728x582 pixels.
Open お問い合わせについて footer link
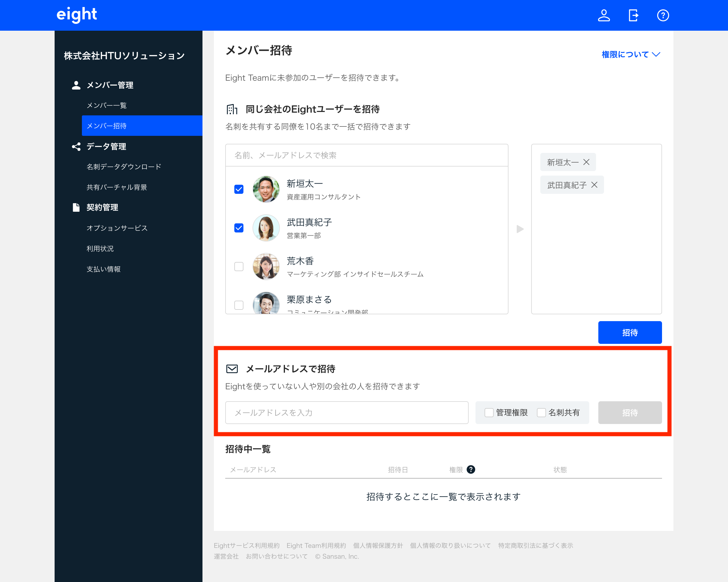point(276,556)
